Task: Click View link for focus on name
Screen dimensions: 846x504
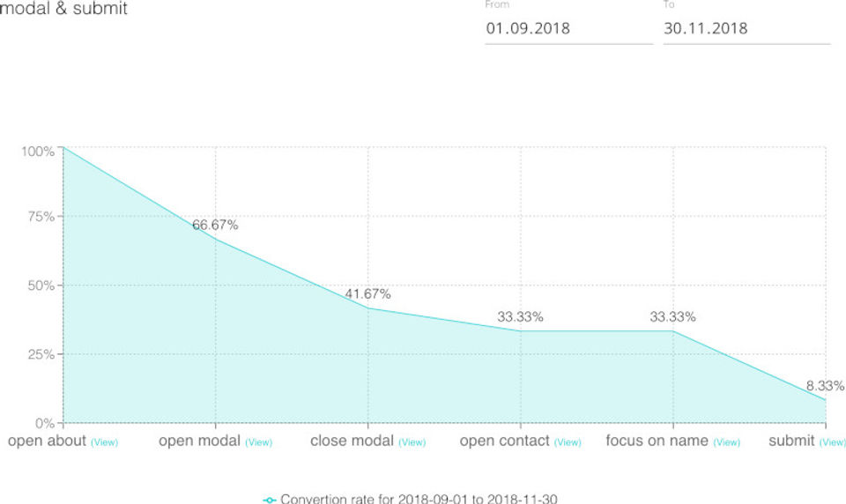Action: pyautogui.click(x=726, y=442)
